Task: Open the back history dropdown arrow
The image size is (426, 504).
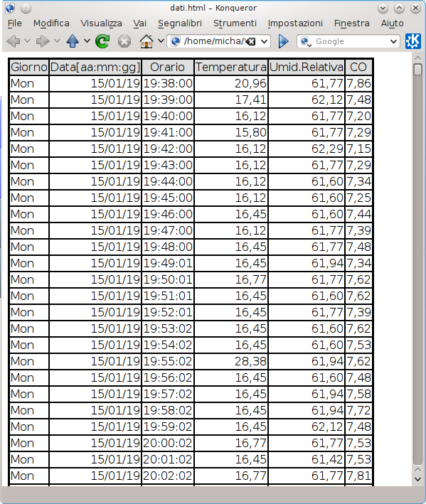Action: tap(28, 41)
